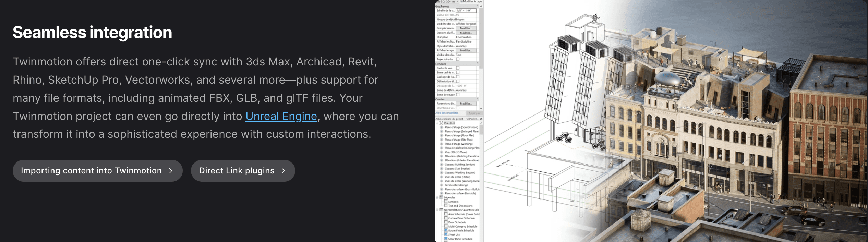This screenshot has height=242, width=868.
Task: Click Modifier next to Paramètres de...
Action: coord(466,104)
